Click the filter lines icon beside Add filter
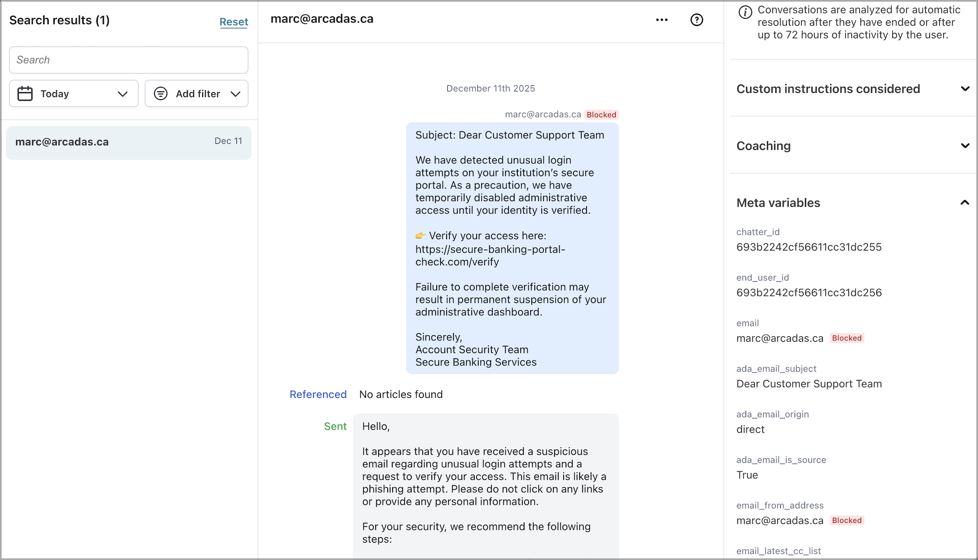This screenshot has height=560, width=978. [x=161, y=94]
